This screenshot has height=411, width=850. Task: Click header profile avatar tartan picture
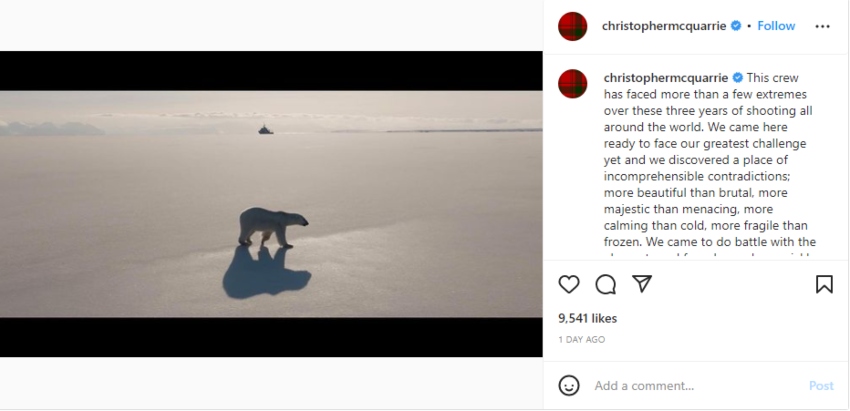[572, 26]
